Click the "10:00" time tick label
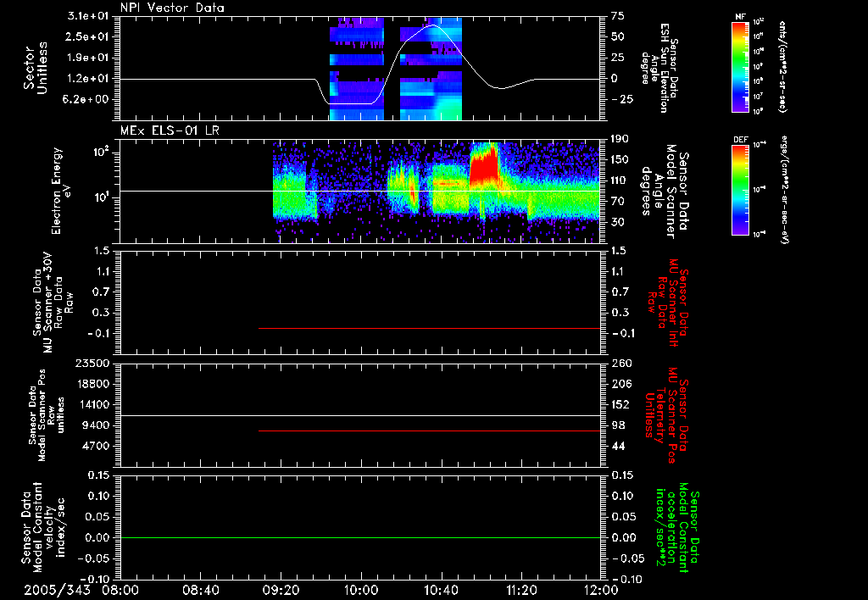 [x=361, y=591]
